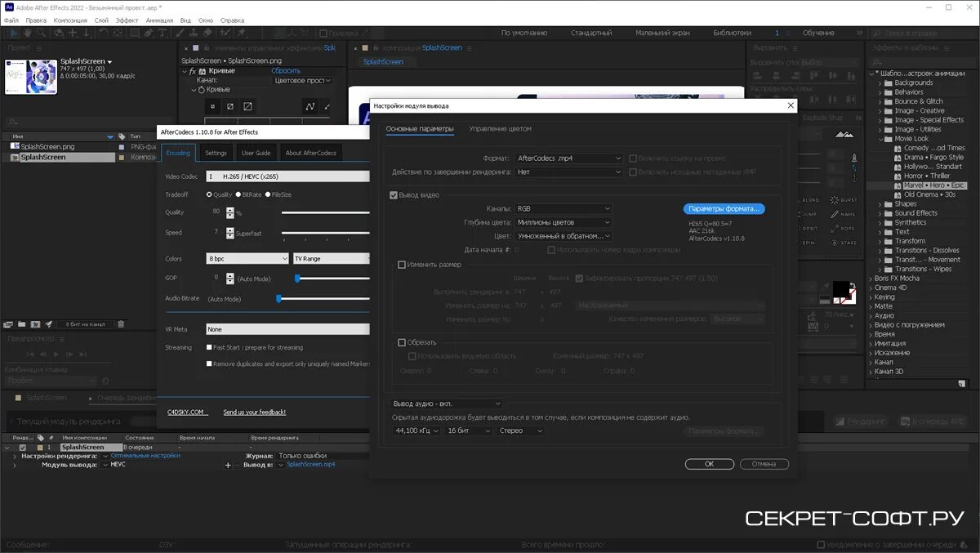Switch to the Управление цветом tab
Screen dimensions: 980x553
point(500,128)
